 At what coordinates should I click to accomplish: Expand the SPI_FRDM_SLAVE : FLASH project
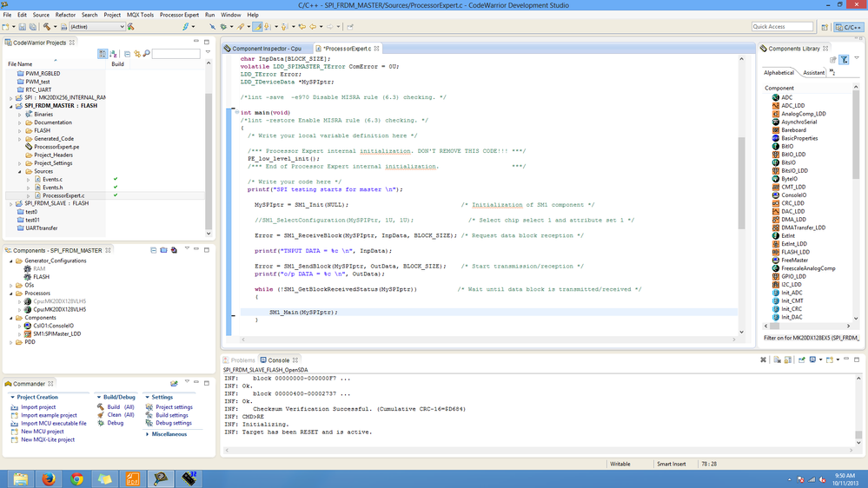[x=11, y=203]
